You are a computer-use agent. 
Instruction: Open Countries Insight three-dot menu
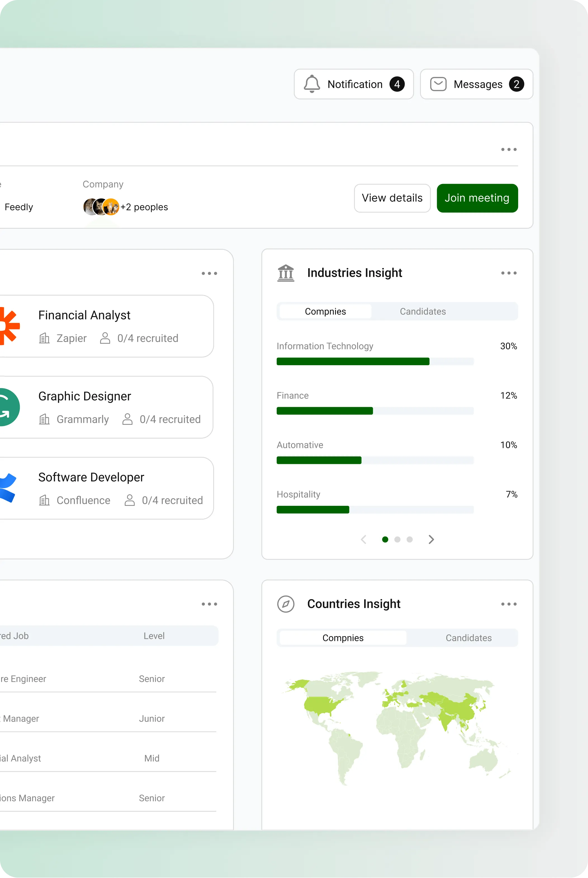click(509, 604)
